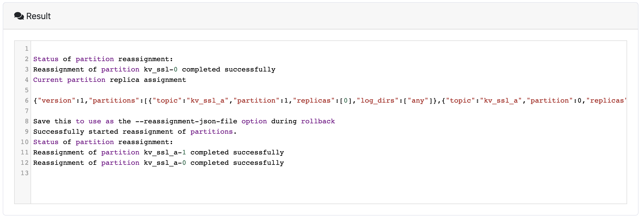Click line number 10 in gutter
Image resolution: width=644 pixels, height=221 pixels.
25,142
